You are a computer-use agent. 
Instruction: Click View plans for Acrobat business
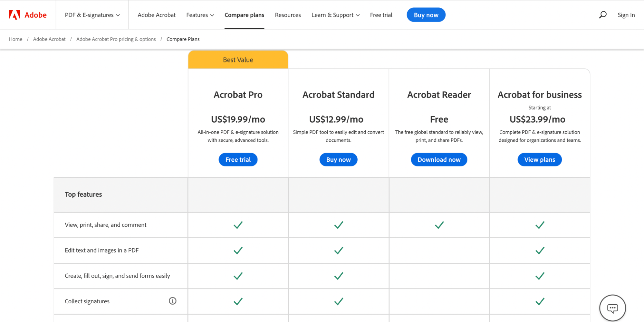tap(540, 160)
